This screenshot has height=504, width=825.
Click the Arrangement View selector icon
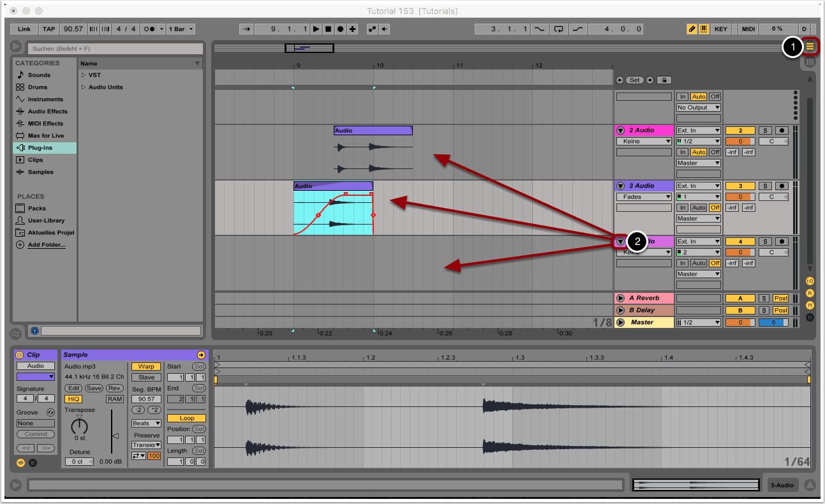click(810, 46)
